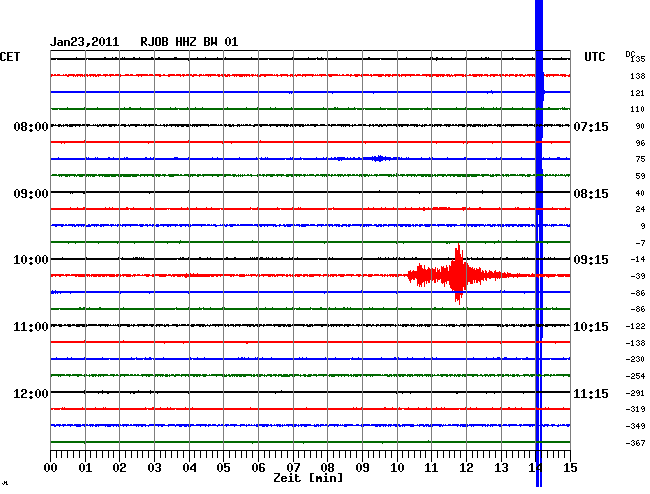The width and height of the screenshot is (650, 494).
Task: Click the '02' minute axis label
Action: (119, 468)
